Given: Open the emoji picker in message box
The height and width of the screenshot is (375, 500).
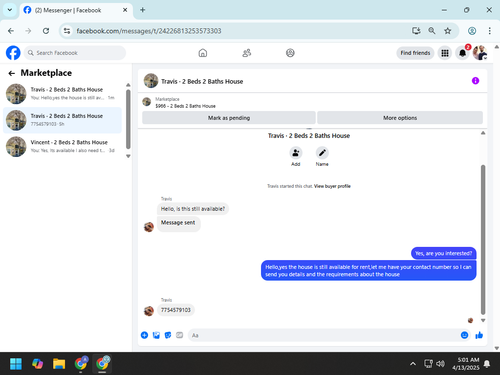Looking at the screenshot, I should point(464,335).
